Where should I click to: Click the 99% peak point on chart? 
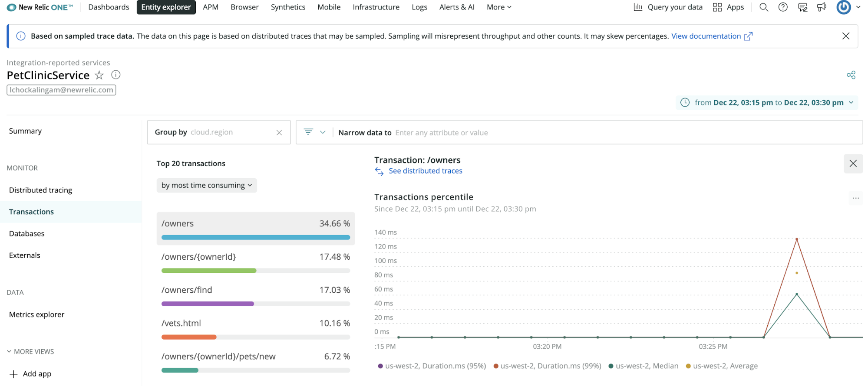pos(796,239)
